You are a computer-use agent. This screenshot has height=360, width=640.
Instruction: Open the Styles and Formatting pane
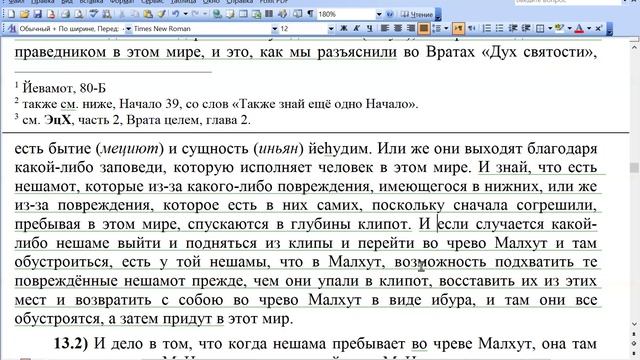pos(12,29)
